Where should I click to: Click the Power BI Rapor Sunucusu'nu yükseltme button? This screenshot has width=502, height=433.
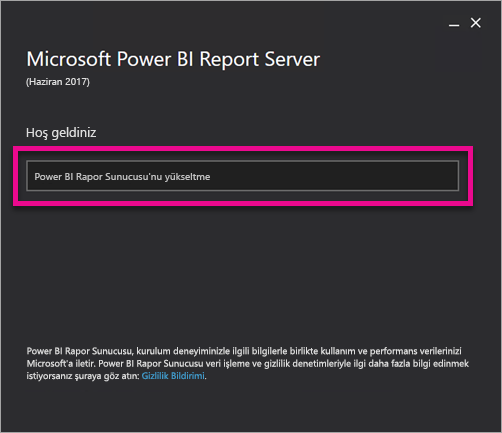pyautogui.click(x=243, y=176)
